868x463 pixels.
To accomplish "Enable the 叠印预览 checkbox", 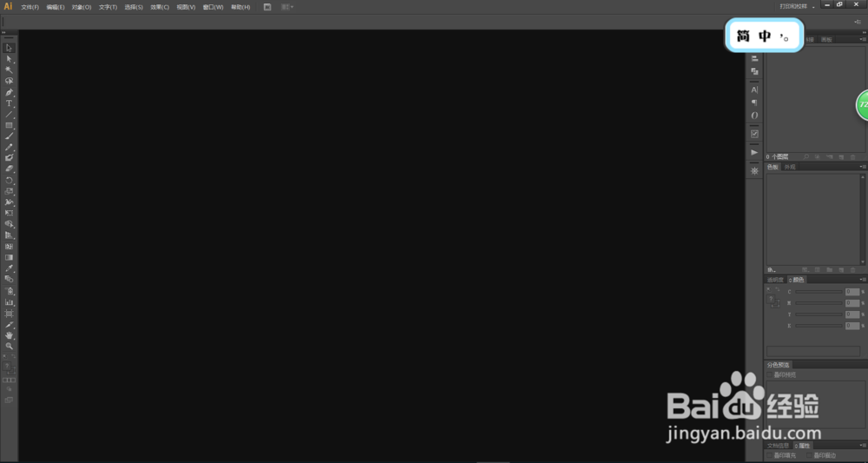I will coord(769,375).
